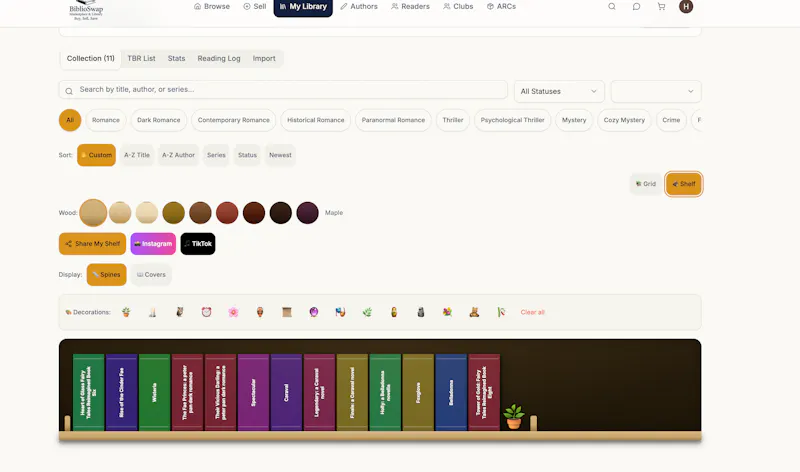The width and height of the screenshot is (800, 472).
Task: Add the bamboo decoration
Action: 501,312
